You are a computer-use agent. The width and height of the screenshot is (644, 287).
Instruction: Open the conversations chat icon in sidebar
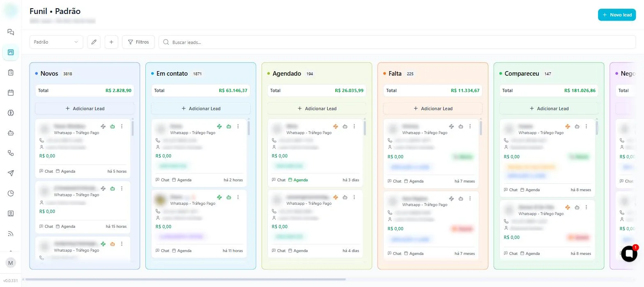point(11,32)
